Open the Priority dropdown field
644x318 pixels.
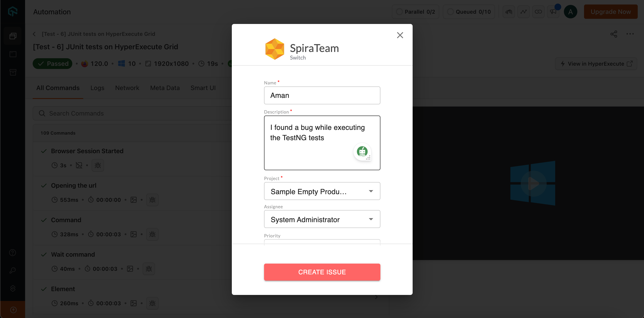(x=322, y=242)
